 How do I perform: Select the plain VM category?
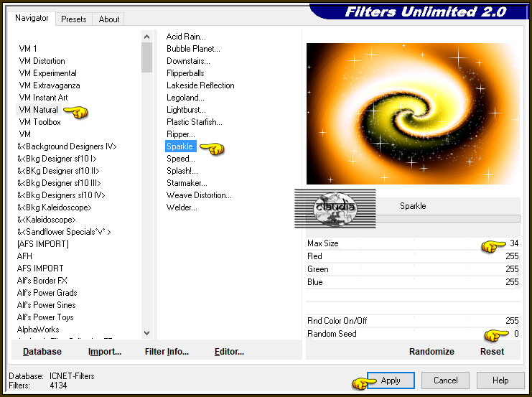(x=25, y=134)
